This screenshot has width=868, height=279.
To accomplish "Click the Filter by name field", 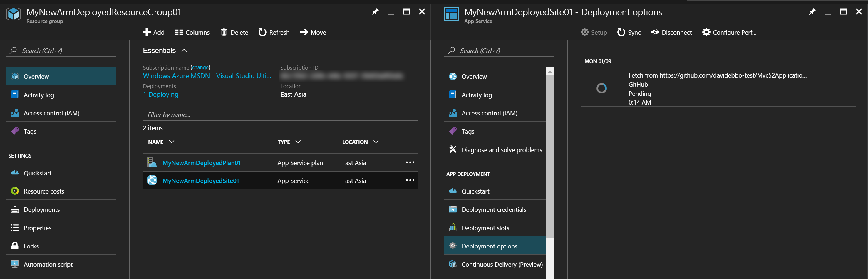I will pos(280,115).
